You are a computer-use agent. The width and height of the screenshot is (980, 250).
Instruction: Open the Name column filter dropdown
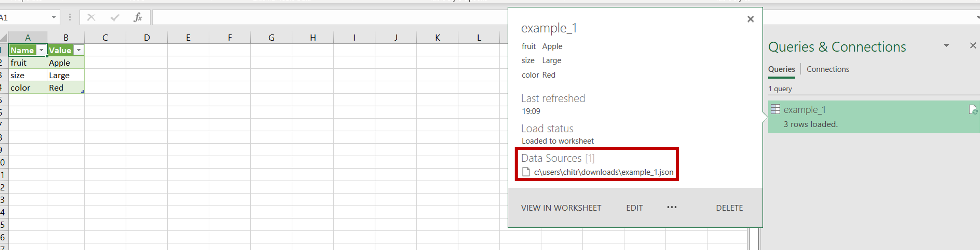click(x=41, y=50)
